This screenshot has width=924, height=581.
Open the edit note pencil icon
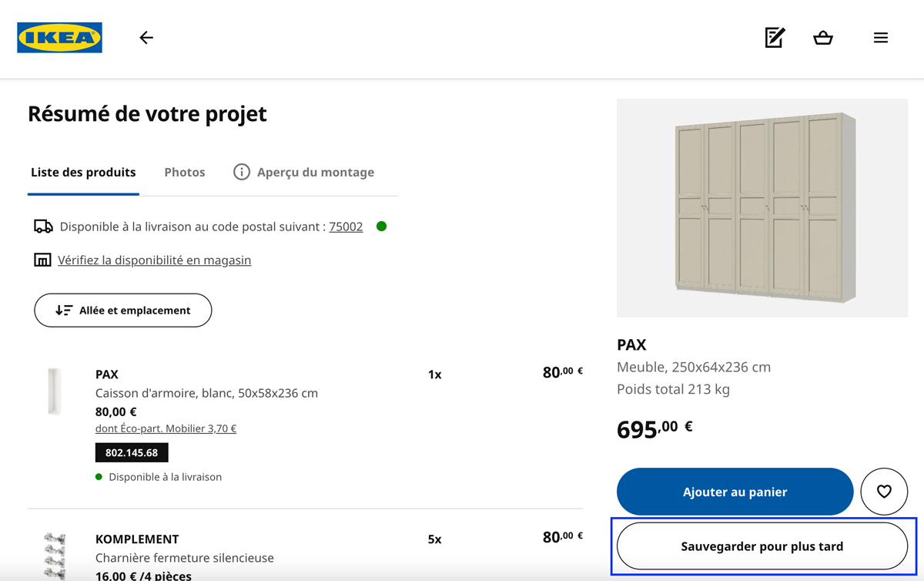(x=775, y=37)
